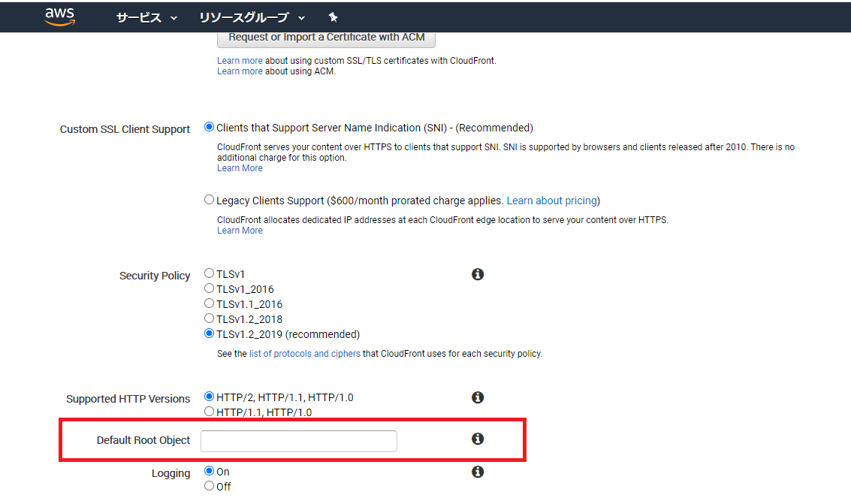Click the Custom SSL Client Support label

click(x=125, y=129)
